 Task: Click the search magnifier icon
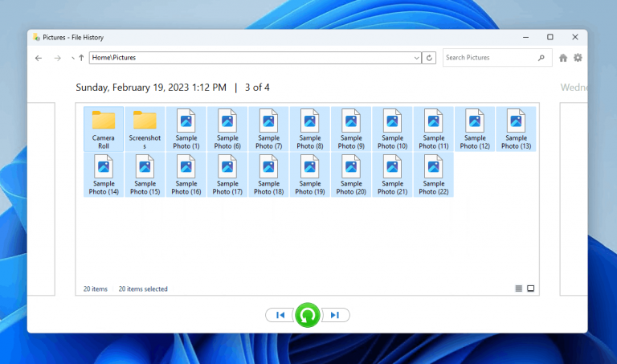541,58
